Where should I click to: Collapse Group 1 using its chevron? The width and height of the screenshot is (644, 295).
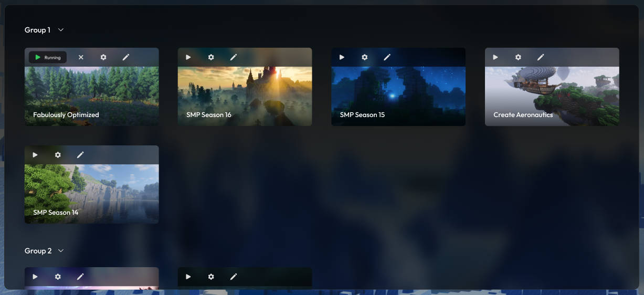point(61,30)
